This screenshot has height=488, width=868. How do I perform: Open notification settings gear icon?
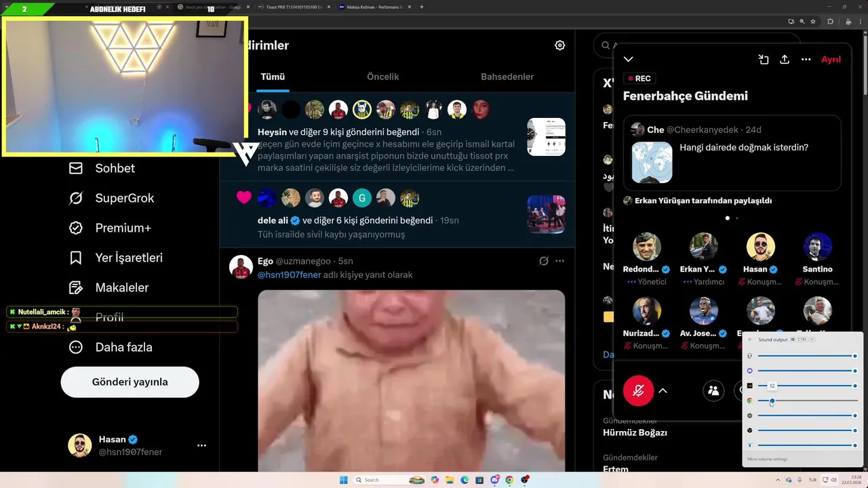pos(559,45)
